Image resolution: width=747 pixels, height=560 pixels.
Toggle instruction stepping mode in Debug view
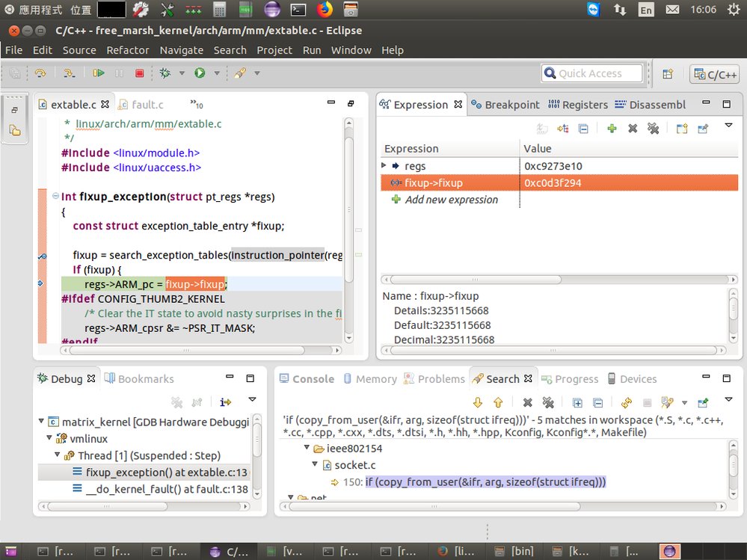coord(225,402)
